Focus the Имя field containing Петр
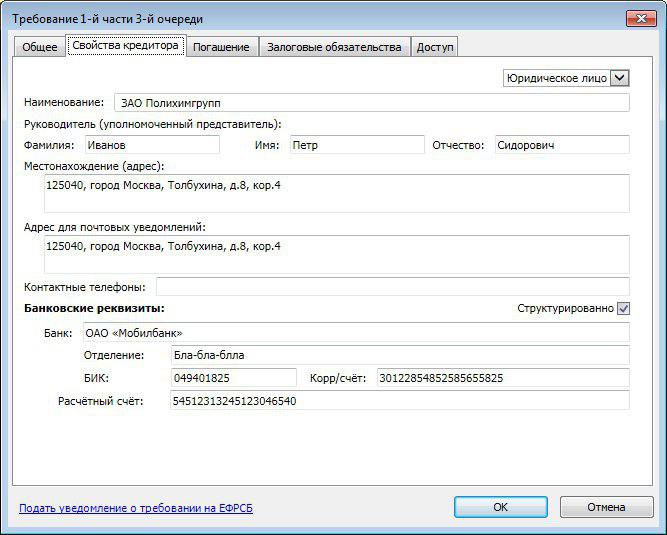The image size is (667, 535). click(x=356, y=145)
